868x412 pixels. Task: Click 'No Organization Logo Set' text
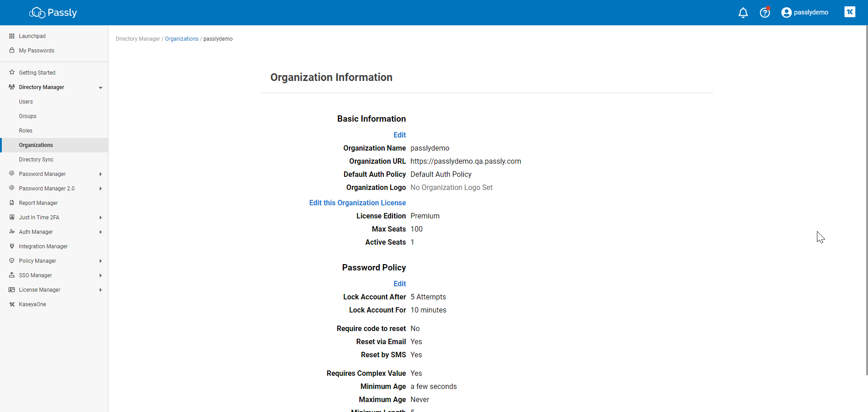452,187
